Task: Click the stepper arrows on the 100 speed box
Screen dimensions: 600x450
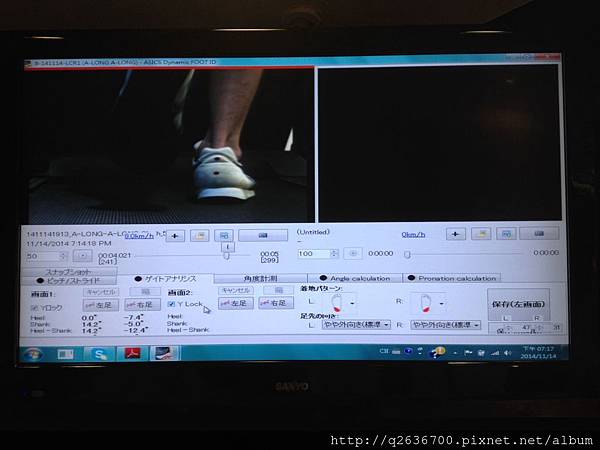Action: 334,253
